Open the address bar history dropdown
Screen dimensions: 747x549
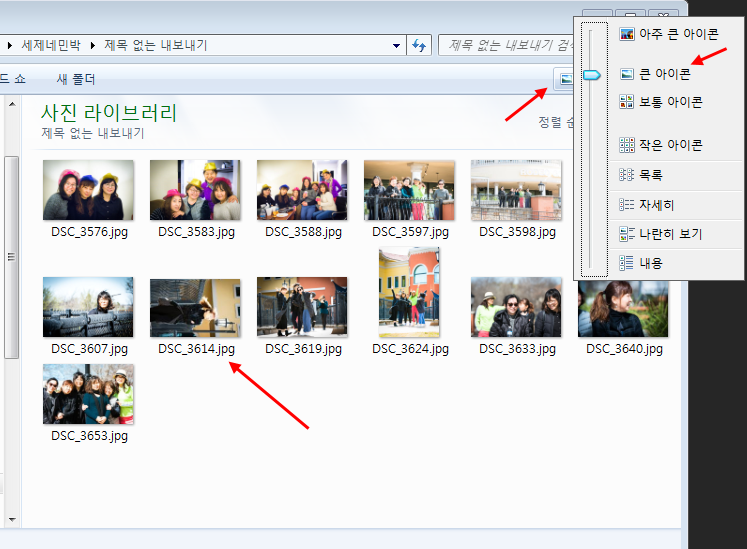pyautogui.click(x=395, y=45)
